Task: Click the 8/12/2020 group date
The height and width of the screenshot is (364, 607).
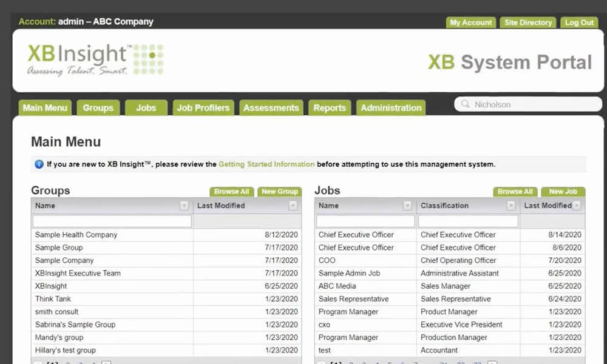Action: 281,235
